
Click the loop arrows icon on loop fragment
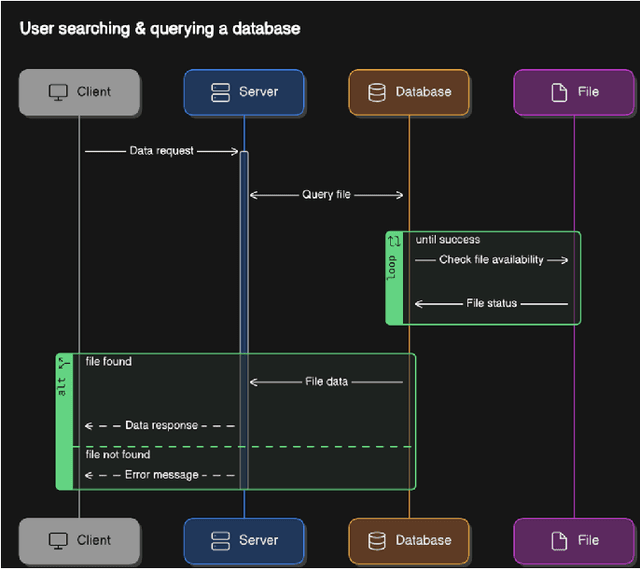pos(394,241)
